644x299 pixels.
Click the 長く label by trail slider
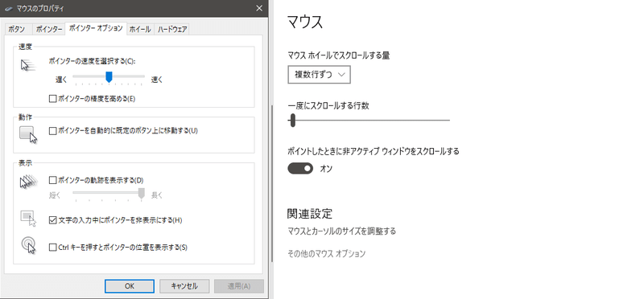pos(157,195)
